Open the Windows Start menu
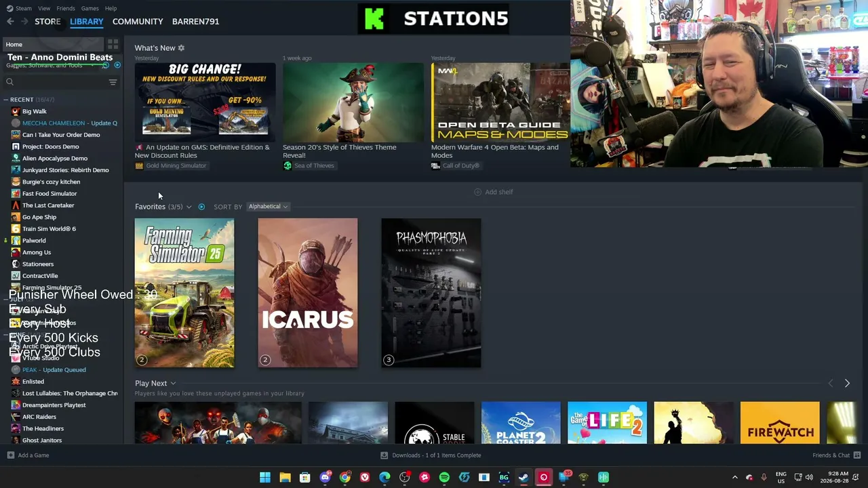The width and height of the screenshot is (868, 488). pos(265,477)
